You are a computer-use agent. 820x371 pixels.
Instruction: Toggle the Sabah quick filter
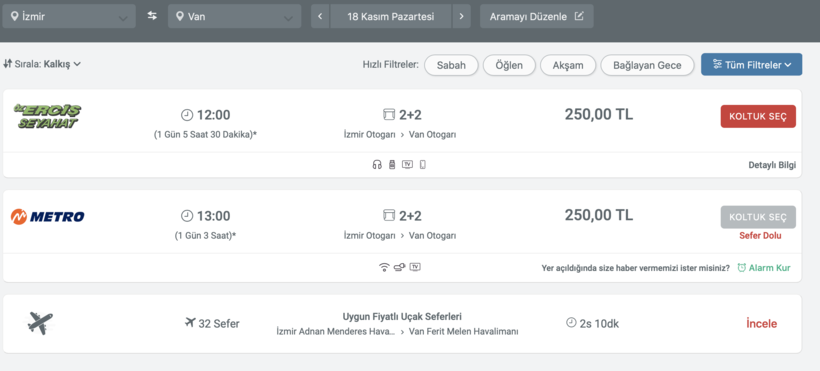coord(451,65)
